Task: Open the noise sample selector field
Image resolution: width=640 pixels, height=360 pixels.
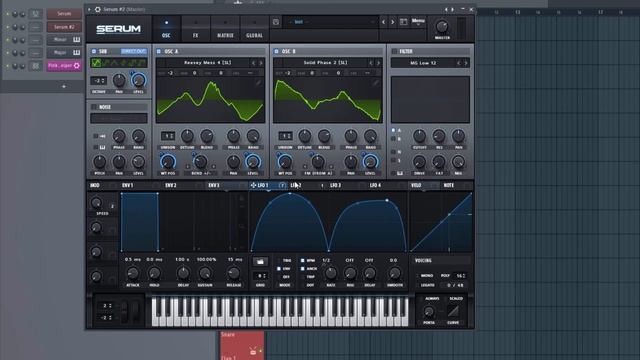Action: point(119,118)
